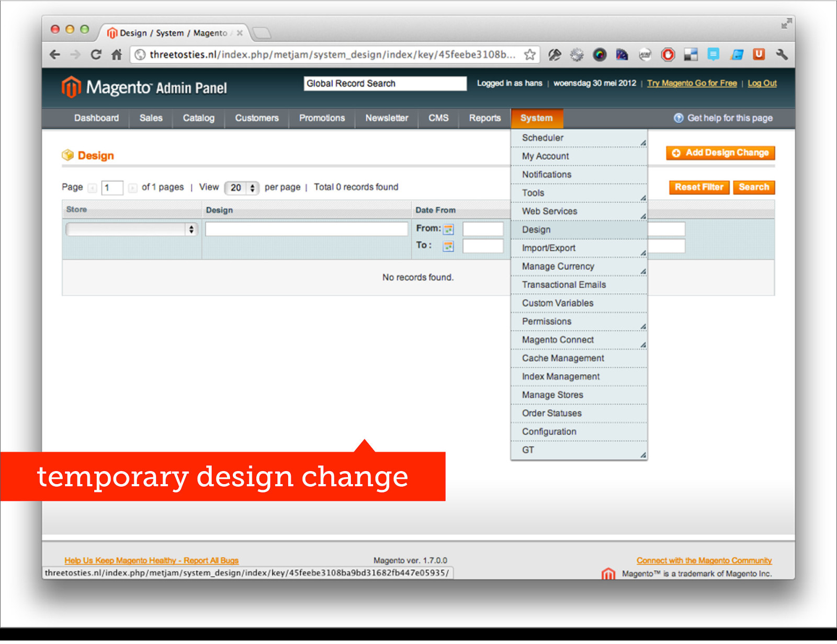The image size is (837, 644).
Task: Open the From date calendar picker
Action: tap(448, 229)
